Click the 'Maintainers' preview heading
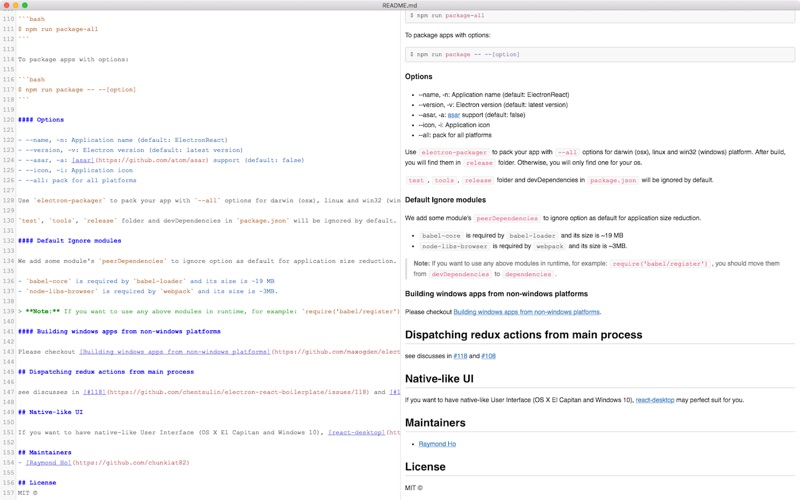 click(435, 422)
